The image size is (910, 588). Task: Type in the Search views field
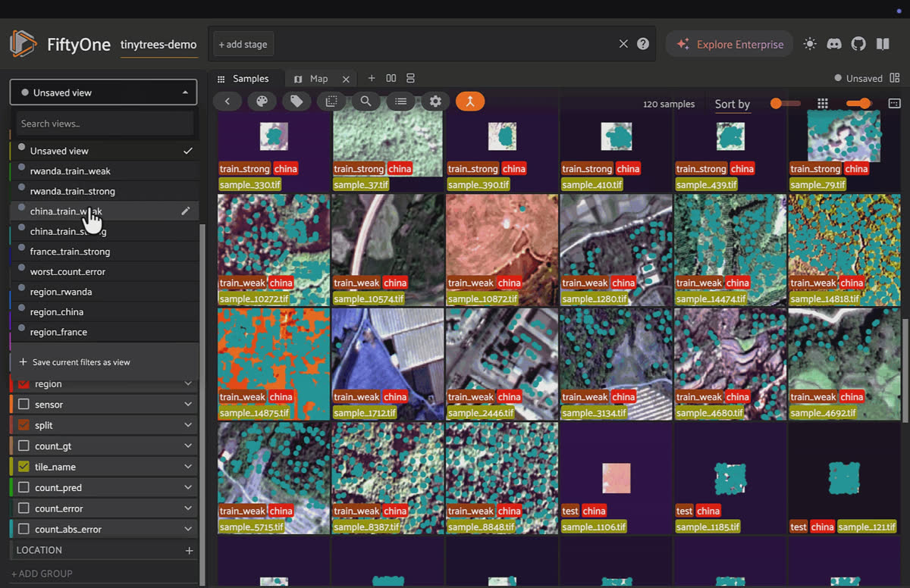click(x=105, y=124)
